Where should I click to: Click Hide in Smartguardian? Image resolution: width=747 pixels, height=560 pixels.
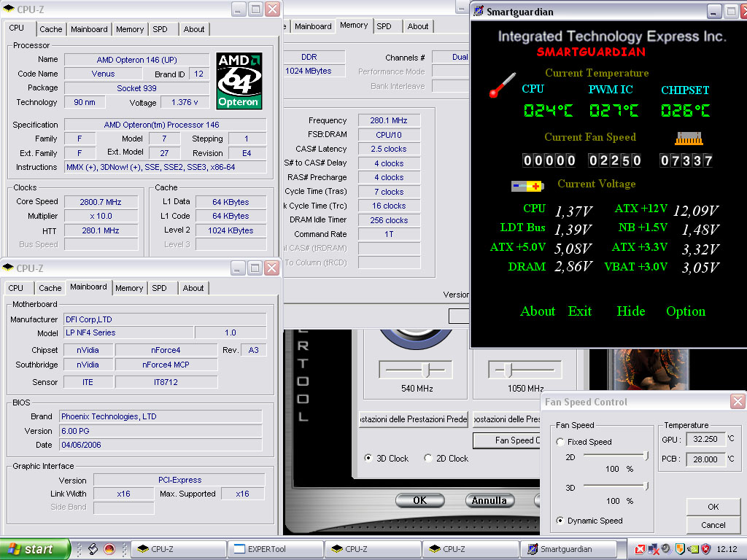pyautogui.click(x=631, y=311)
